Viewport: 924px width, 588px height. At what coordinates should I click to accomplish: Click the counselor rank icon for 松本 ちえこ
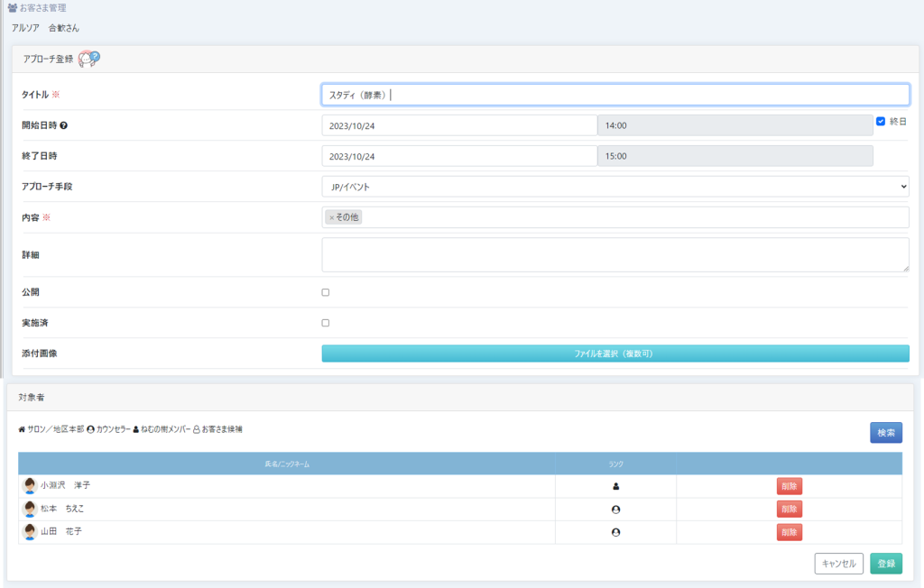pos(615,510)
